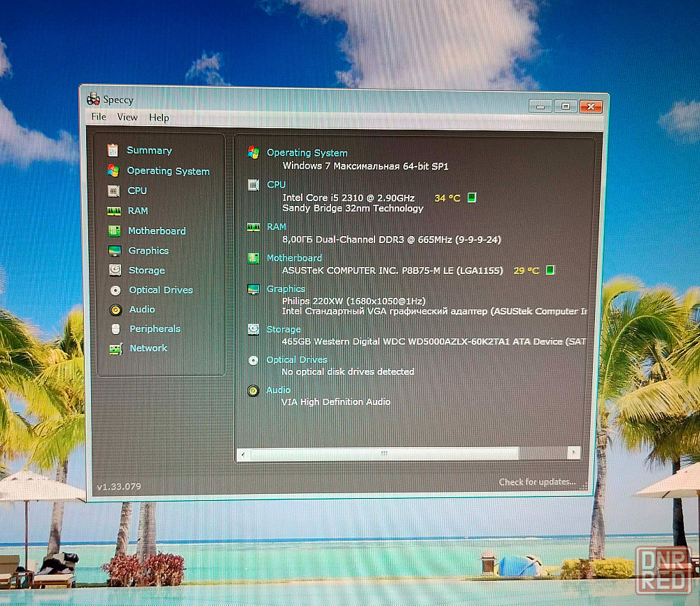Select the Motherboard icon in sidebar

(x=115, y=230)
